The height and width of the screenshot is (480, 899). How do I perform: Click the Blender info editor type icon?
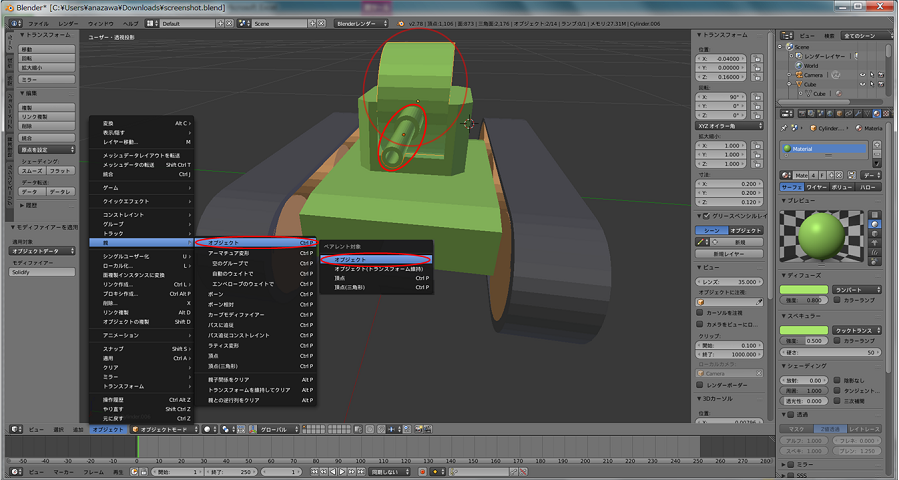12,22
